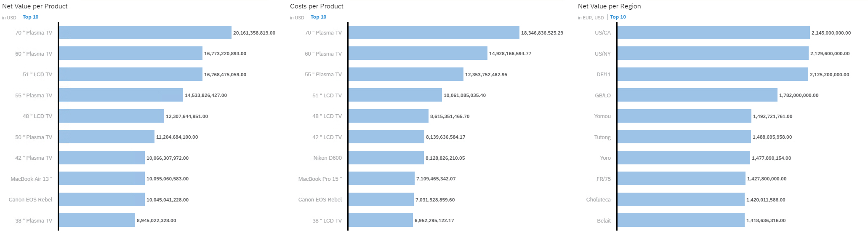868x239 pixels.
Task: Click the 1,418,636,316.00 value label for Belait
Action: click(766, 220)
